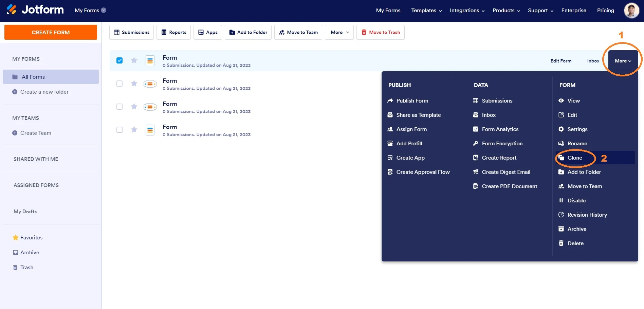Click the Create Digest Email icon
Image resolution: width=644 pixels, height=309 pixels.
click(476, 172)
